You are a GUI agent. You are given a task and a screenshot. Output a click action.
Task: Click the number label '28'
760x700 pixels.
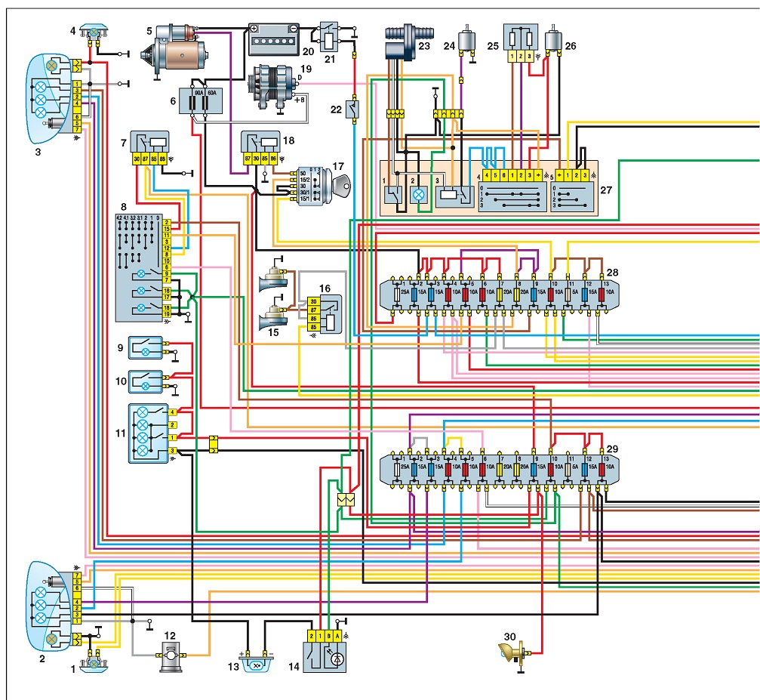pyautogui.click(x=613, y=273)
